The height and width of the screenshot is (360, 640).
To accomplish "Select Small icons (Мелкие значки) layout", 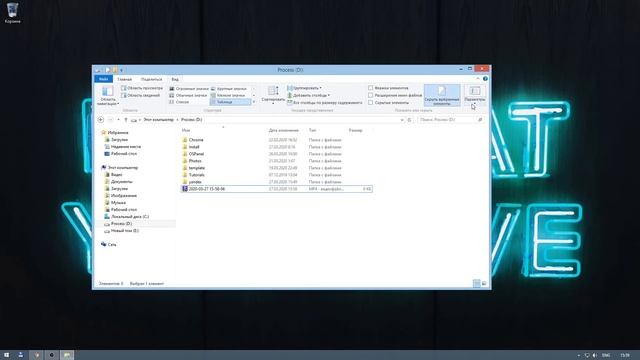I will 228,95.
